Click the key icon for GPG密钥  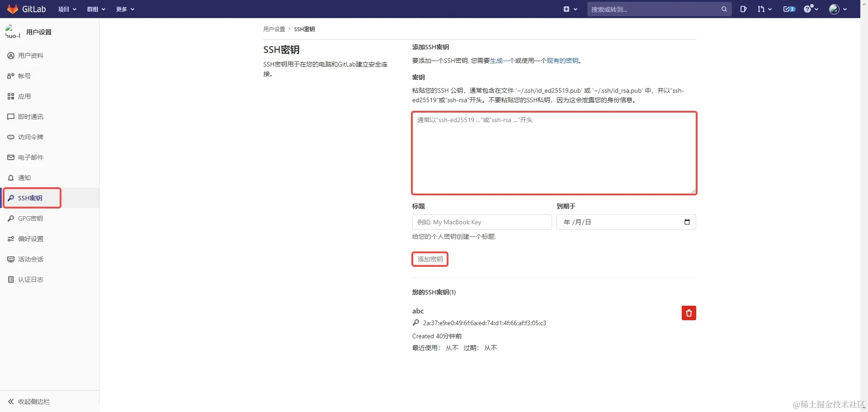pos(11,218)
